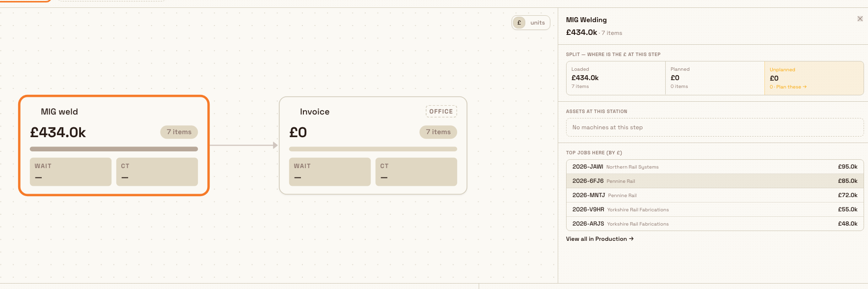Open job 2026-6FJ6 Pennine Rail

click(x=715, y=181)
